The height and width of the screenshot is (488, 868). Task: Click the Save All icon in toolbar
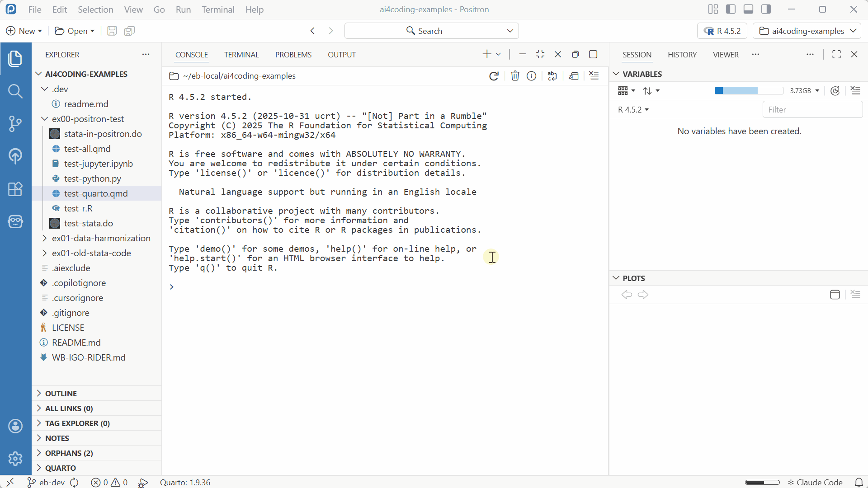point(130,31)
